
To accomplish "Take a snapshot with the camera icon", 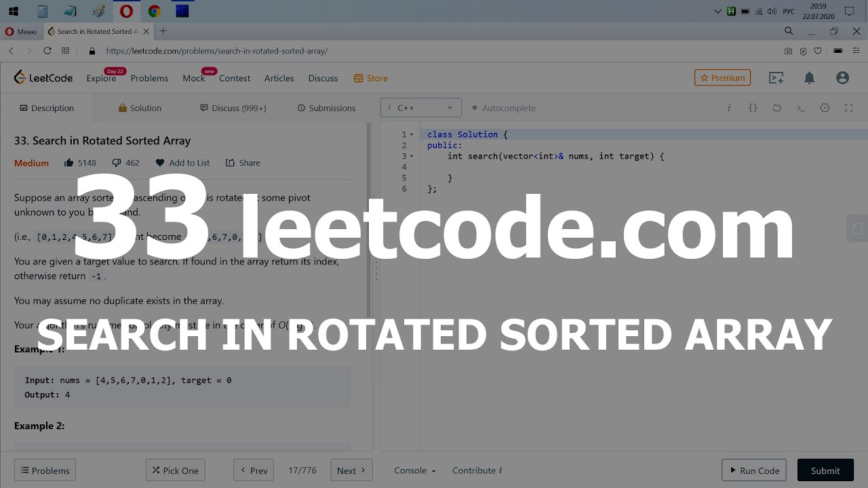I will point(788,51).
